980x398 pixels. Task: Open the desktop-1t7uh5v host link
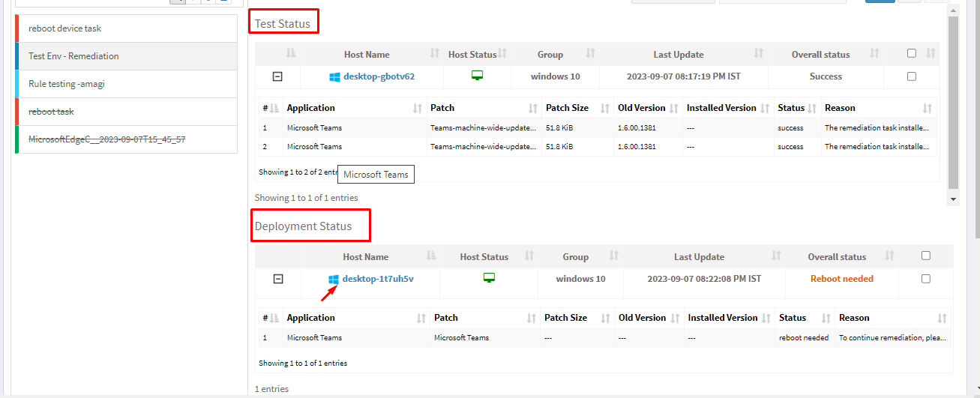(378, 279)
